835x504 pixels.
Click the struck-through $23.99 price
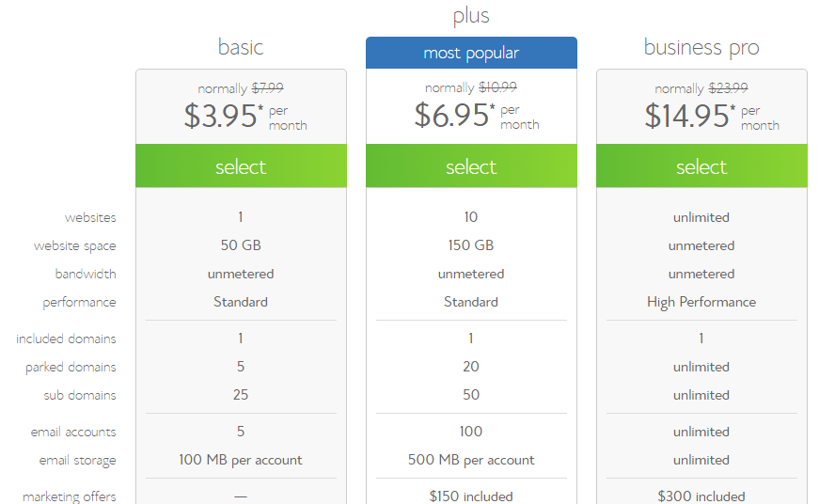(x=728, y=87)
